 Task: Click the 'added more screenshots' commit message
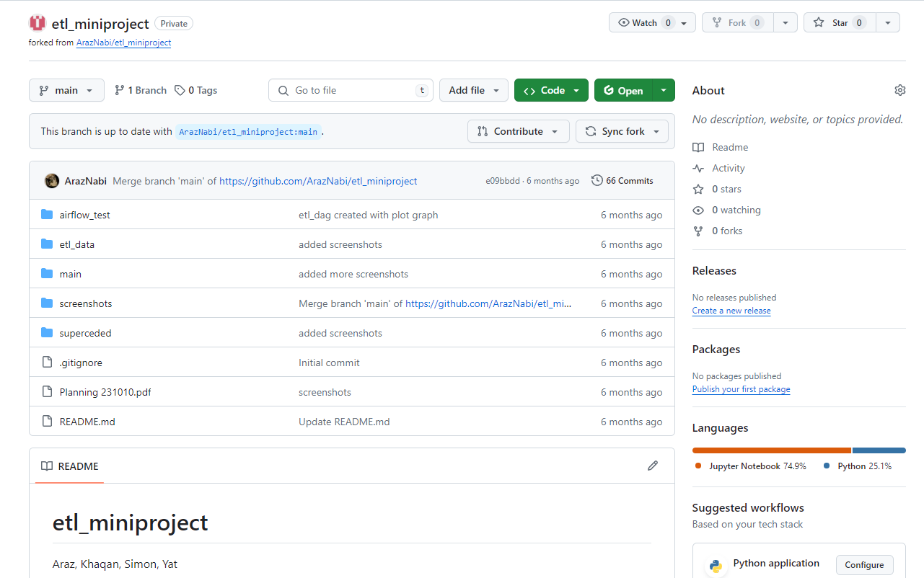[353, 274]
